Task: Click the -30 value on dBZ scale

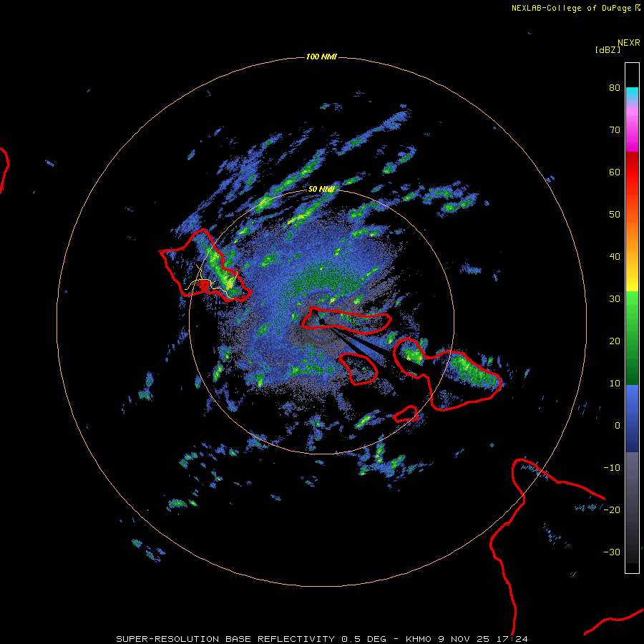Action: pyautogui.click(x=612, y=552)
